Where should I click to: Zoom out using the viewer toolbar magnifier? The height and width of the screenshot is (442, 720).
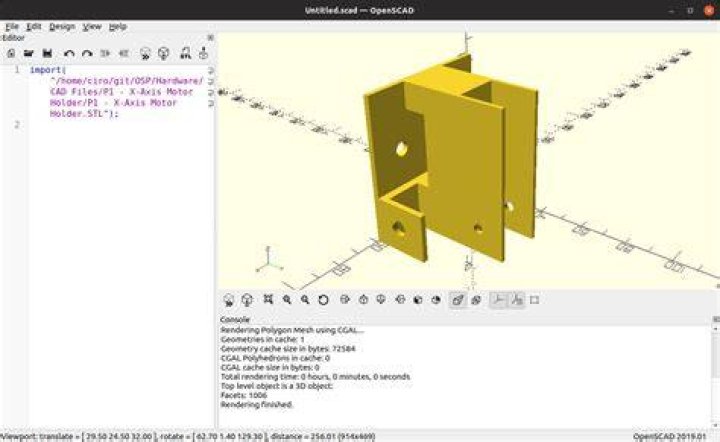click(x=305, y=300)
